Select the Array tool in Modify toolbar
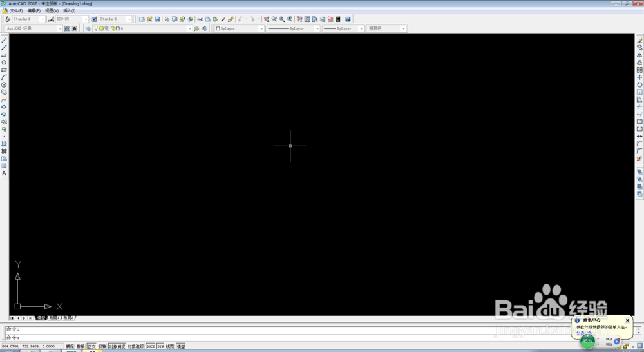644x352 pixels. click(x=639, y=70)
